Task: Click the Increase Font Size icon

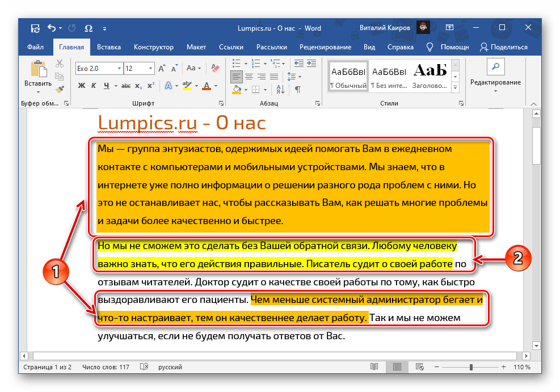Action: (162, 69)
